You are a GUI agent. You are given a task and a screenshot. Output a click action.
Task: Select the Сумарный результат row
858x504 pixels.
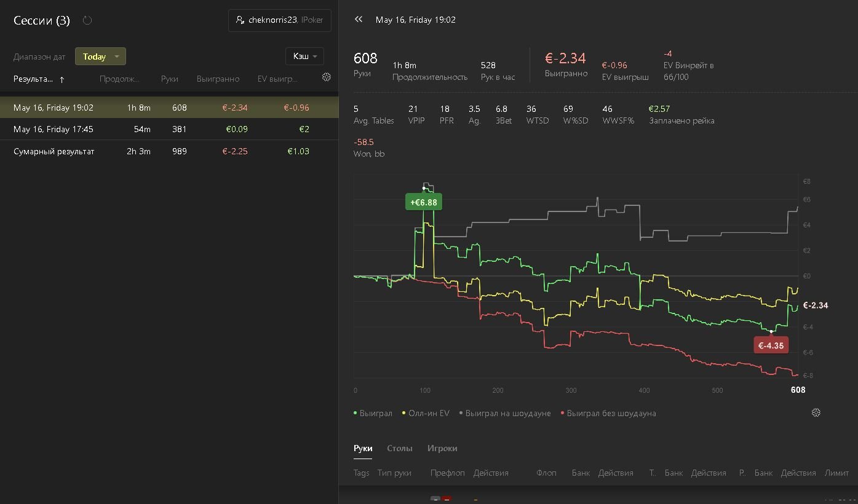point(169,151)
